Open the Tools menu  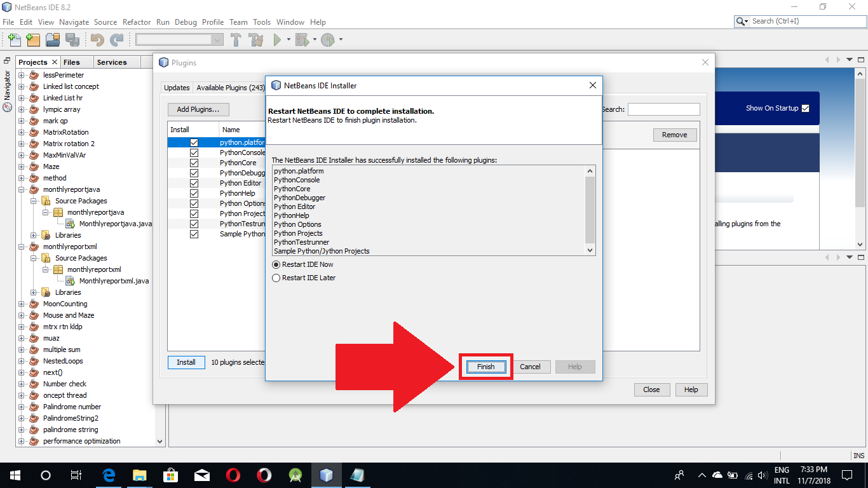(262, 22)
